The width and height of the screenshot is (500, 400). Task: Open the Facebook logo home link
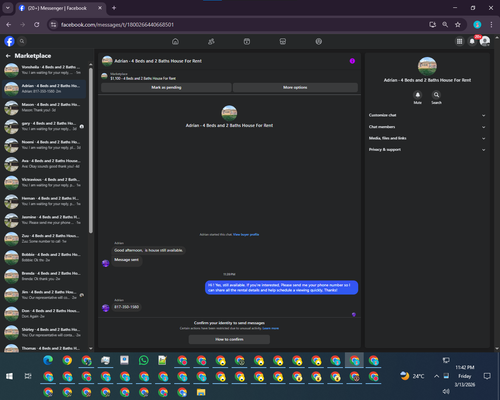click(x=9, y=41)
